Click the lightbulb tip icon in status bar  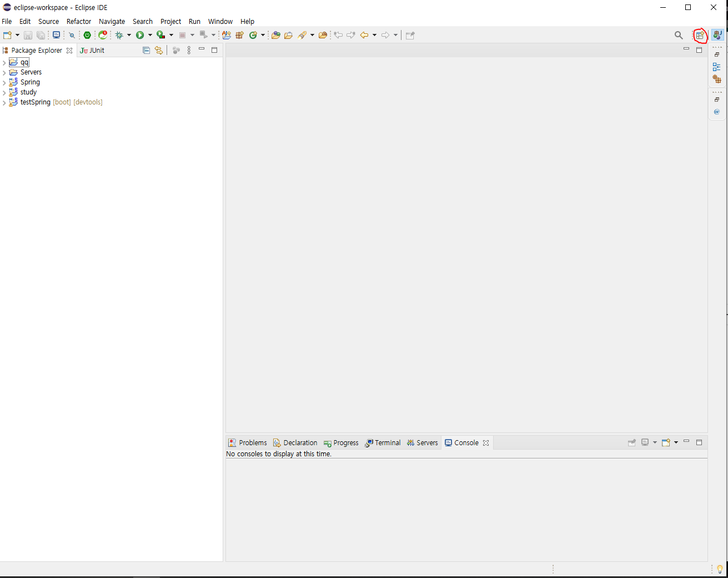pyautogui.click(x=720, y=569)
